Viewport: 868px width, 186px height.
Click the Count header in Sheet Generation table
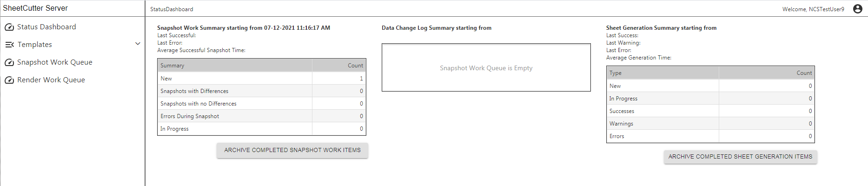click(804, 73)
